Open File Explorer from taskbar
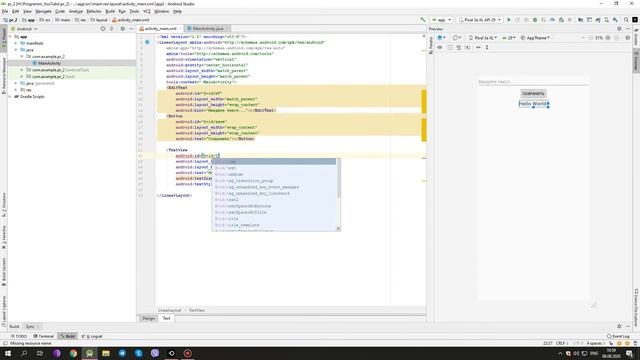The height and width of the screenshot is (360, 640). [106, 353]
